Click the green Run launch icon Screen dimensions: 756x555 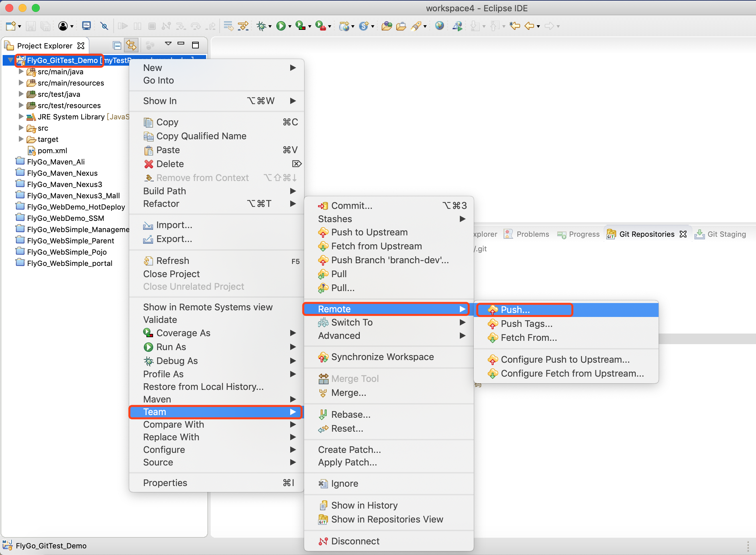(x=281, y=26)
